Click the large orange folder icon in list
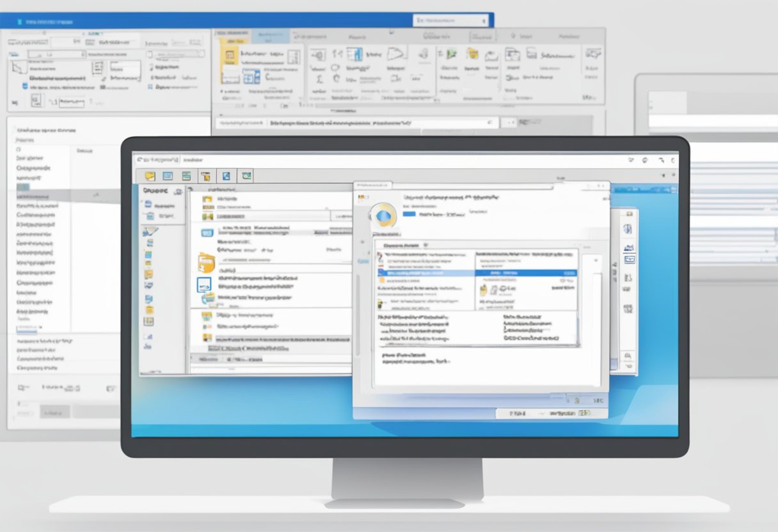Screen dimensions: 778x532 tap(206, 262)
